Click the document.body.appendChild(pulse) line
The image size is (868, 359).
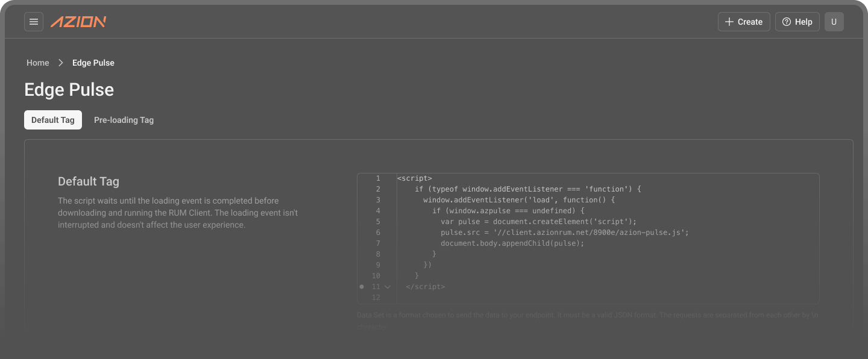pyautogui.click(x=512, y=243)
